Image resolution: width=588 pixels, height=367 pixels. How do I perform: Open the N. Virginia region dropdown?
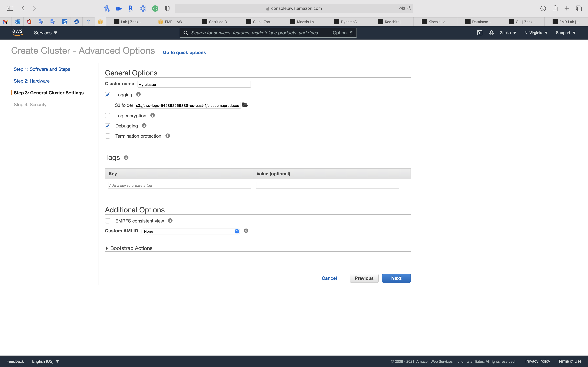pyautogui.click(x=536, y=33)
